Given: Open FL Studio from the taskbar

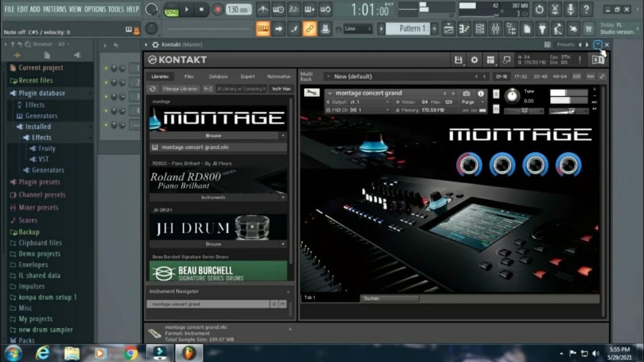Looking at the screenshot, I should point(189,353).
